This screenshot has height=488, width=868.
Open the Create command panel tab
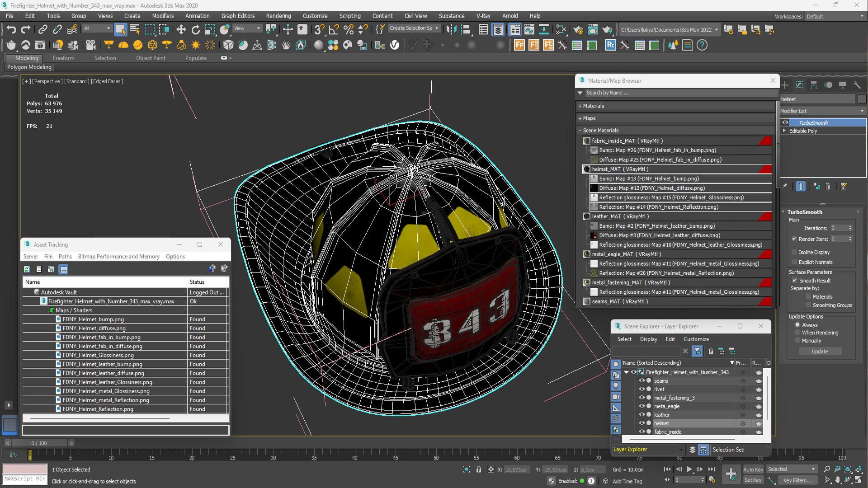click(x=785, y=85)
